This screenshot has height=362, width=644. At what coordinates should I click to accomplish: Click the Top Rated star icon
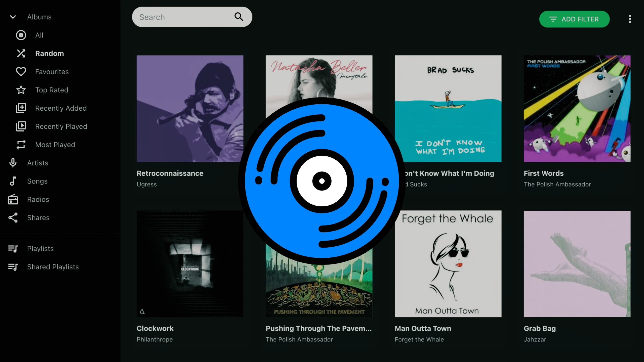(21, 90)
